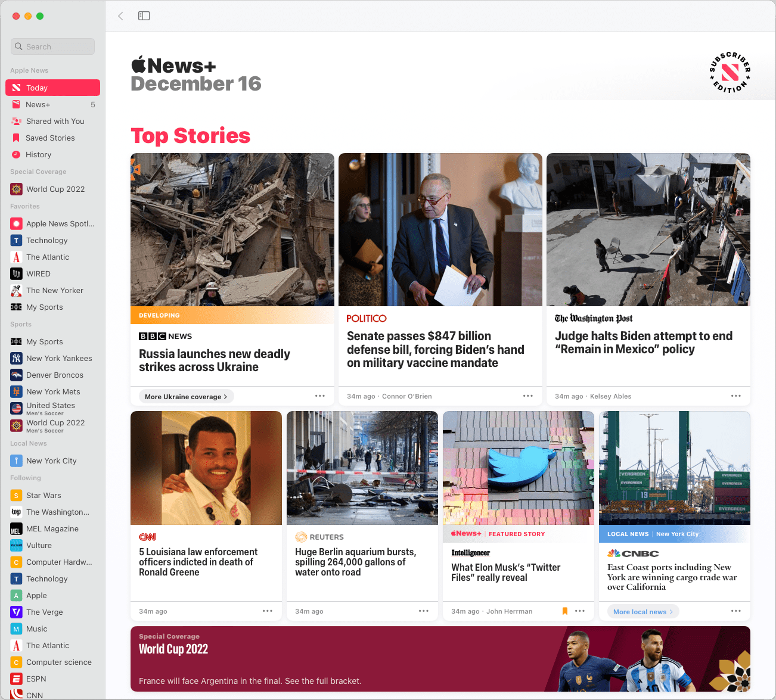Open Judge halts Biden Remain in Mexico story
The image size is (776, 700).
point(644,343)
